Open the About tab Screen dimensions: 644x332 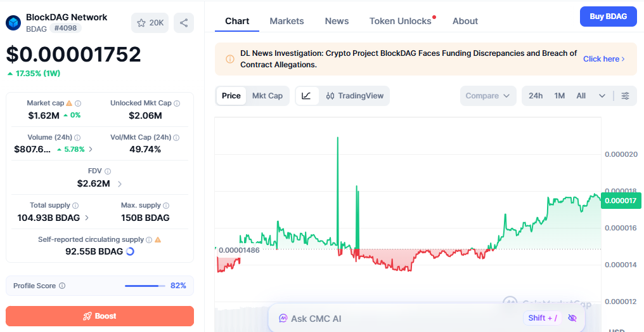pos(465,21)
